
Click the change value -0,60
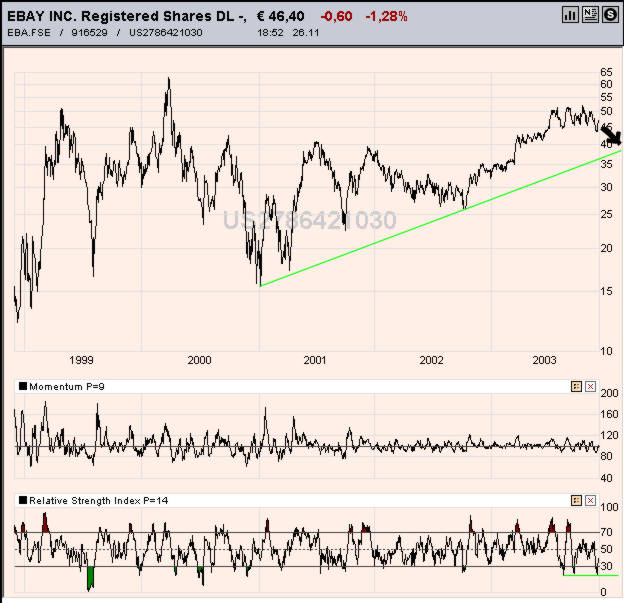[336, 16]
